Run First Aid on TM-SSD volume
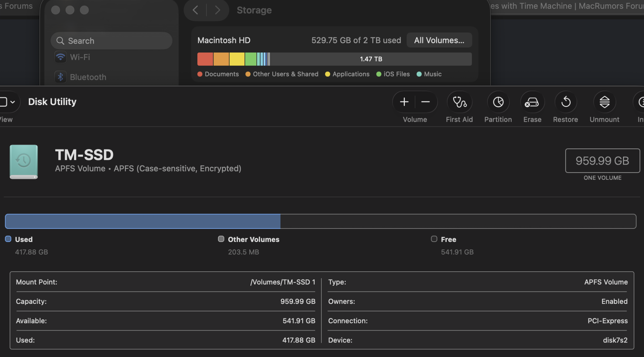The height and width of the screenshot is (357, 644). tap(459, 102)
